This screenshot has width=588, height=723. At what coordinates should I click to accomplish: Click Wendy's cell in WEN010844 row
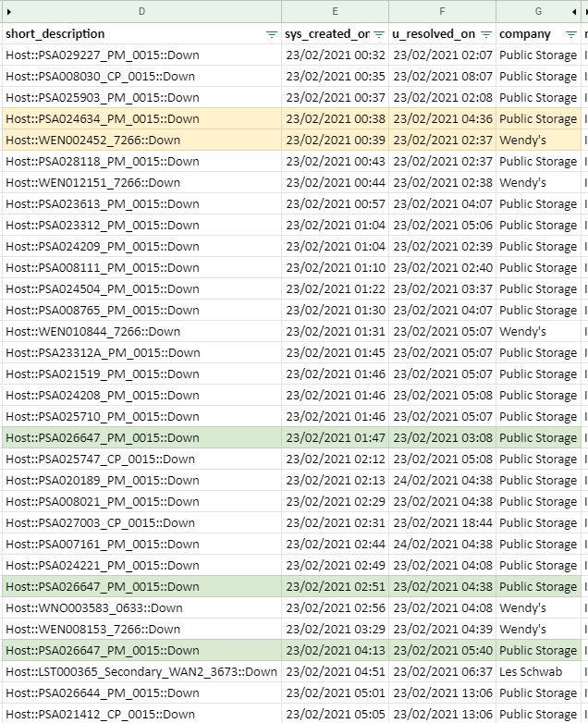(539, 331)
